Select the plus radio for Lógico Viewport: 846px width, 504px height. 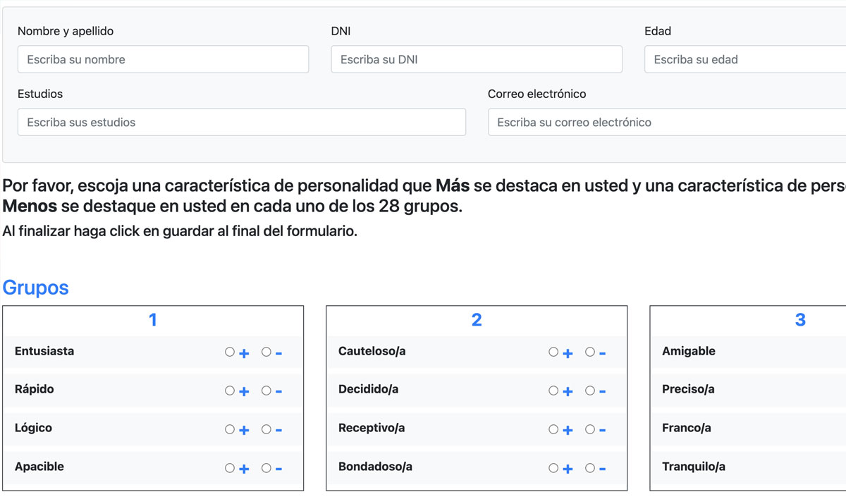pos(230,429)
